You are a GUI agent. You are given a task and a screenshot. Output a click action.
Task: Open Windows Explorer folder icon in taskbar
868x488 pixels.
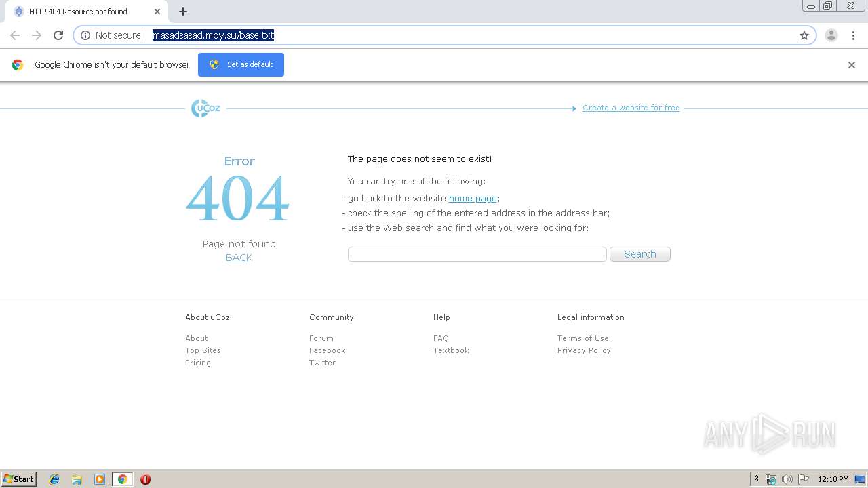tap(77, 479)
